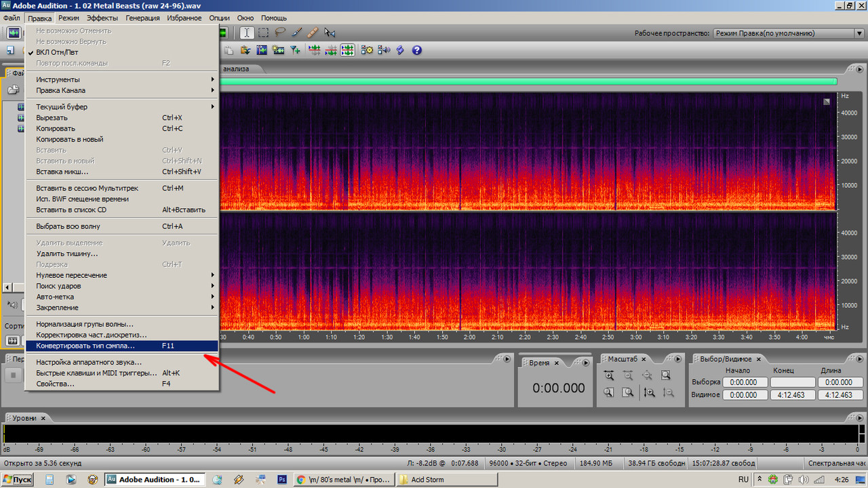Choose Удалить тишину menu item
Screen dimensions: 868x488
[x=122, y=253]
